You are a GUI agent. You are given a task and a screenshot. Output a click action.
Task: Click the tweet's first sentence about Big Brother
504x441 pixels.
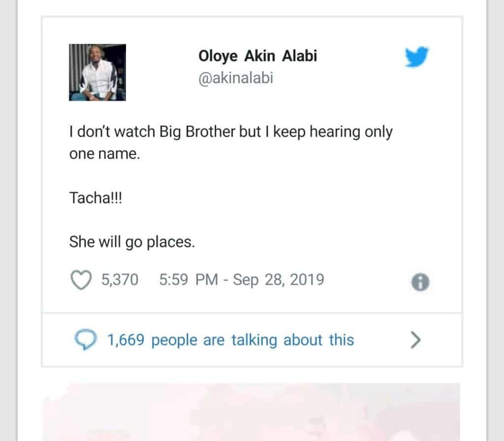231,143
